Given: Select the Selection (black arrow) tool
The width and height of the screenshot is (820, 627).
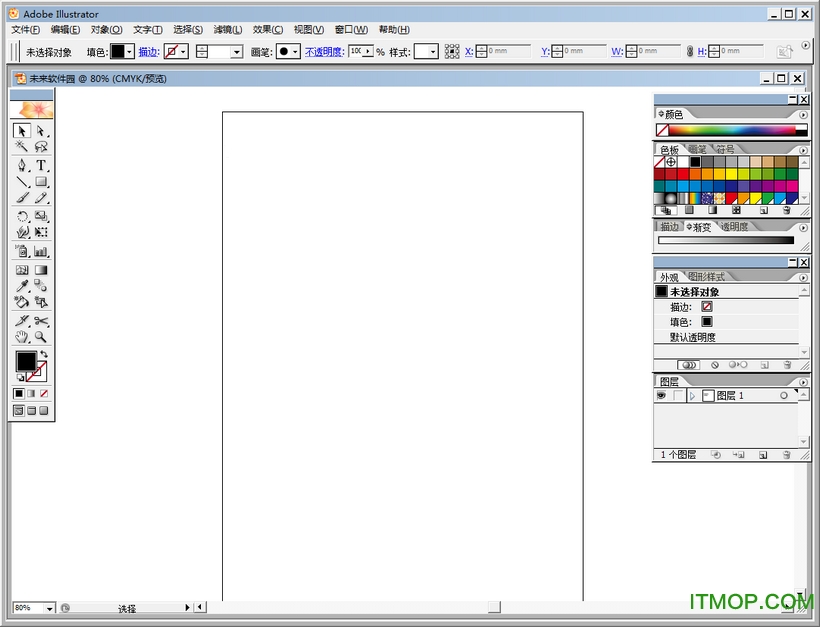Looking at the screenshot, I should pyautogui.click(x=21, y=131).
